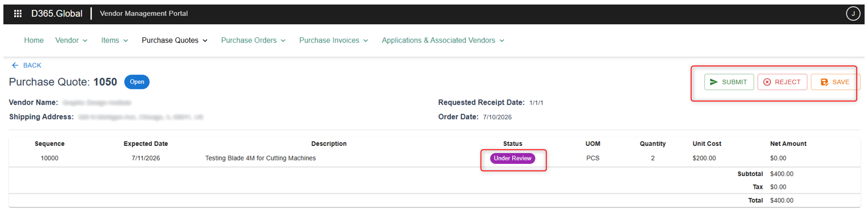Click the Under Review status chip
The width and height of the screenshot is (868, 212).
pyautogui.click(x=513, y=158)
